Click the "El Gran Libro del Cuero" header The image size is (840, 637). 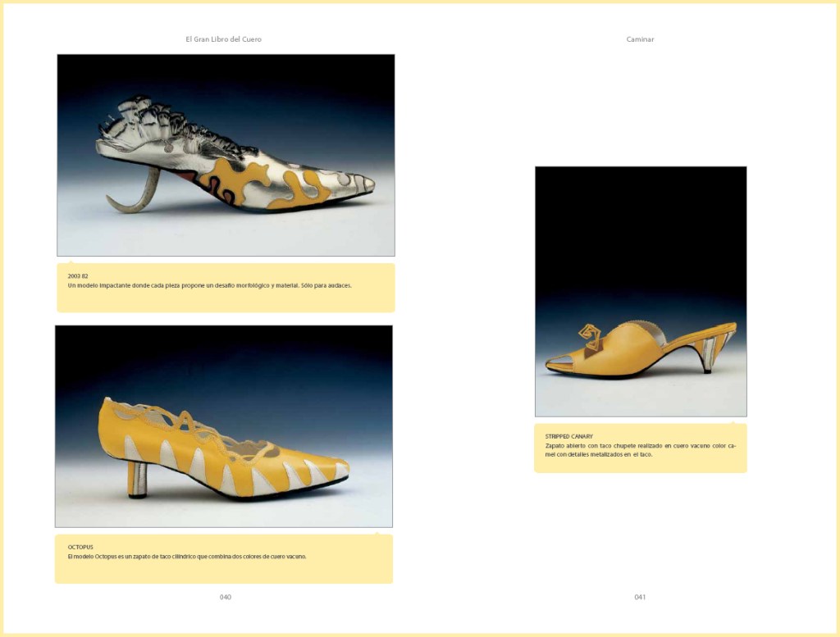point(223,39)
